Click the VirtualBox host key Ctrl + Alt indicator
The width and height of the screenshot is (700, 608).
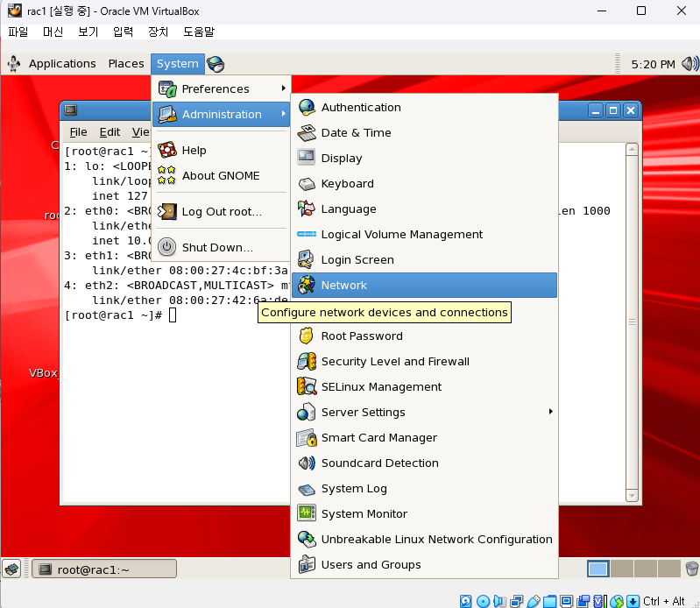point(664,601)
